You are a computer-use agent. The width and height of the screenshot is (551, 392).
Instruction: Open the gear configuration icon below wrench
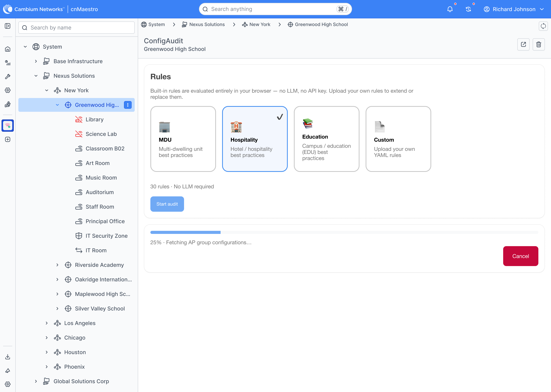8,90
